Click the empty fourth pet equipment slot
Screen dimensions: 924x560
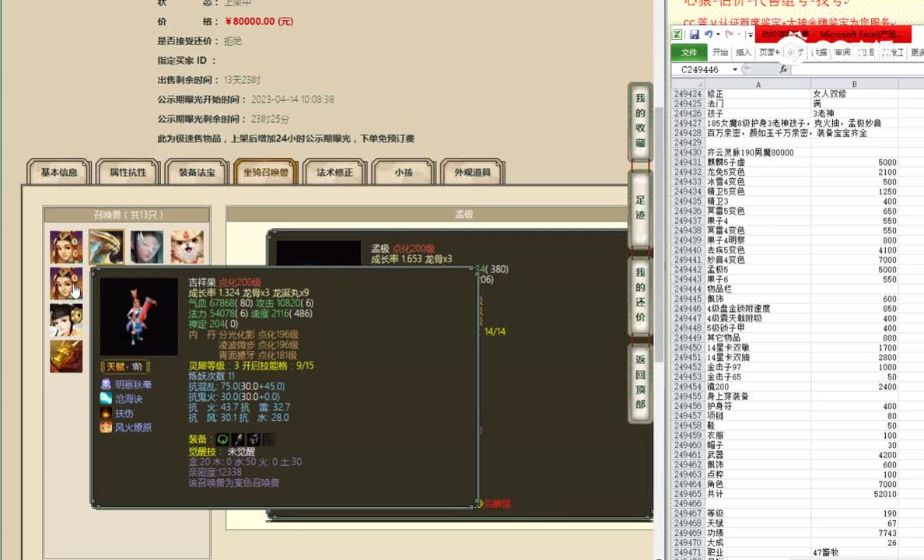pos(268,439)
